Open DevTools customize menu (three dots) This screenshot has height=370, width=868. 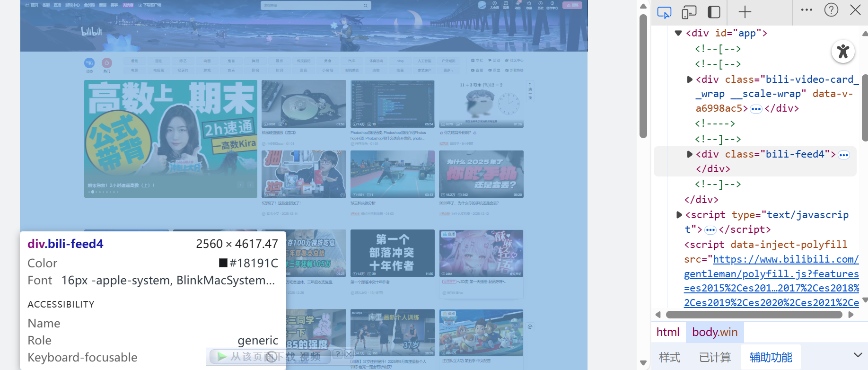click(807, 10)
